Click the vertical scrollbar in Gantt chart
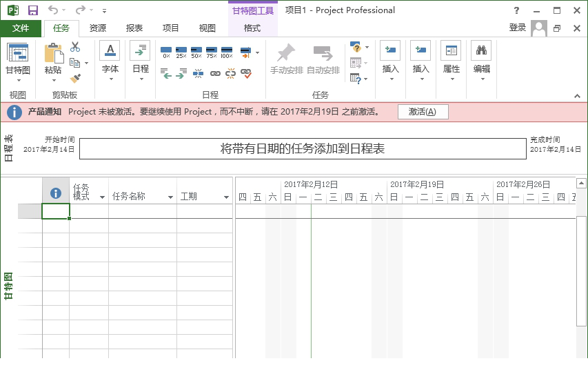Viewport: 588px width, 372px height. pos(581,276)
